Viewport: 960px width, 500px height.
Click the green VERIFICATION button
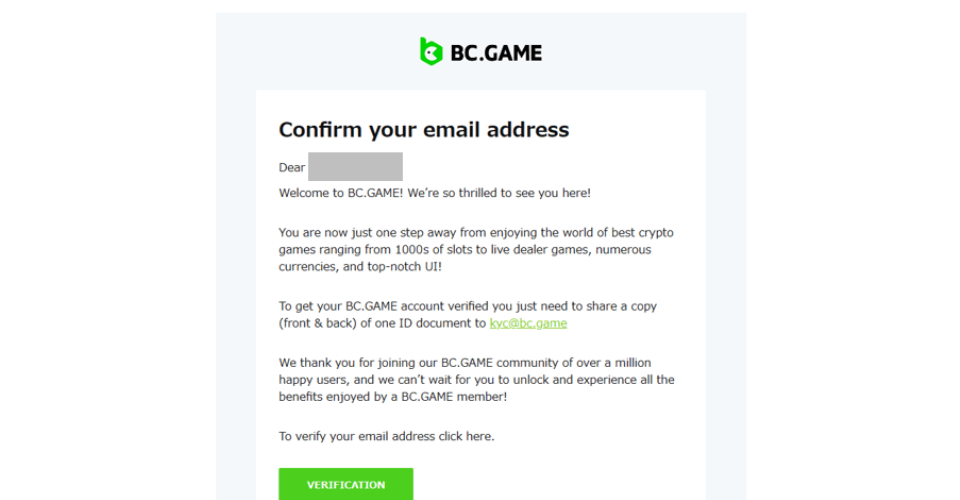click(x=346, y=484)
